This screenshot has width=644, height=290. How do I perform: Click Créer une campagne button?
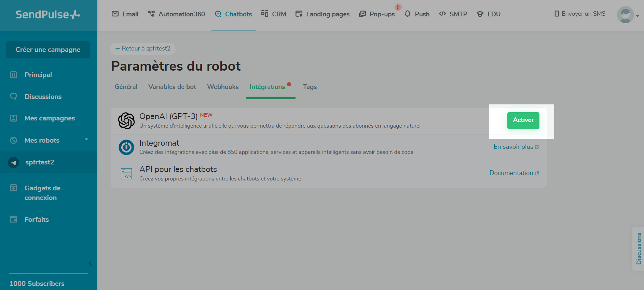coord(48,50)
